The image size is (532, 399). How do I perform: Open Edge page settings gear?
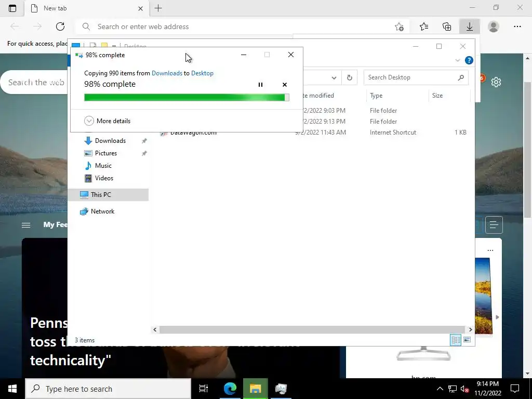(x=496, y=82)
